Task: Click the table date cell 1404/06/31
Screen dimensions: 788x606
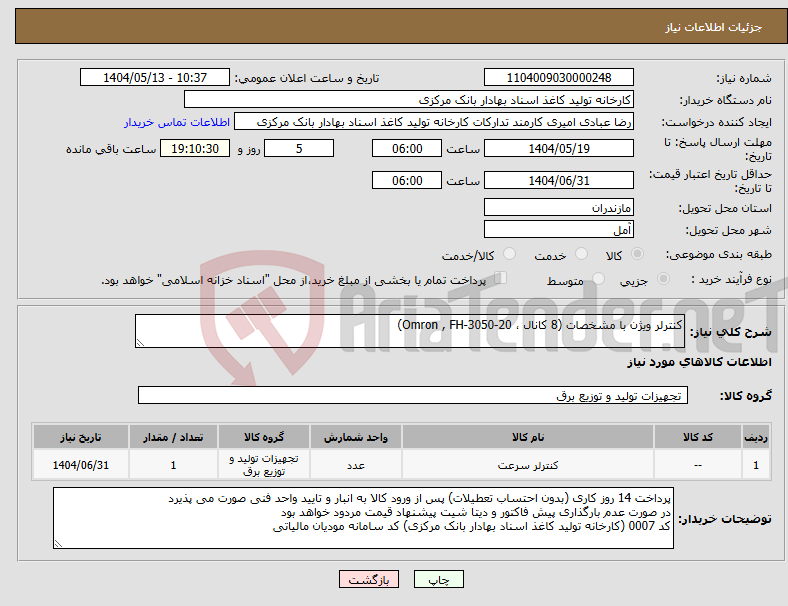Action: pos(81,465)
